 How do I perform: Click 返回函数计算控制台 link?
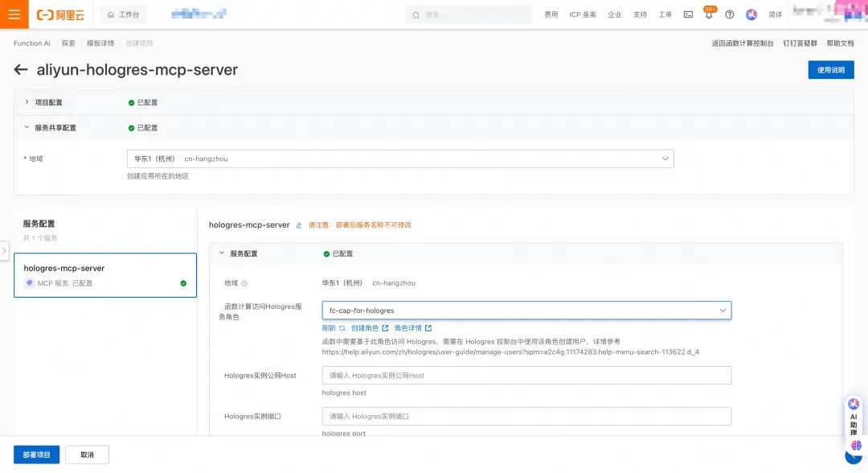tap(743, 43)
